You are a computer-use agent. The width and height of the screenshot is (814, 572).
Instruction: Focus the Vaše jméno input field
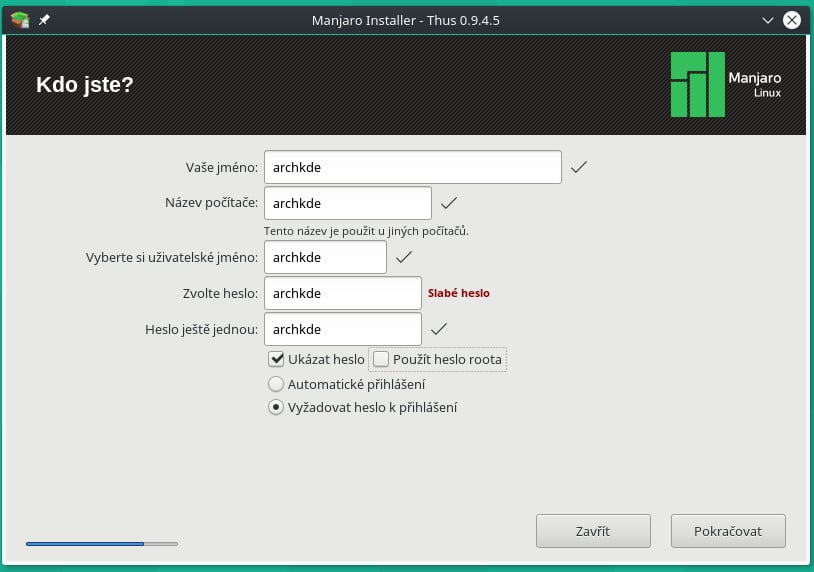[413, 167]
